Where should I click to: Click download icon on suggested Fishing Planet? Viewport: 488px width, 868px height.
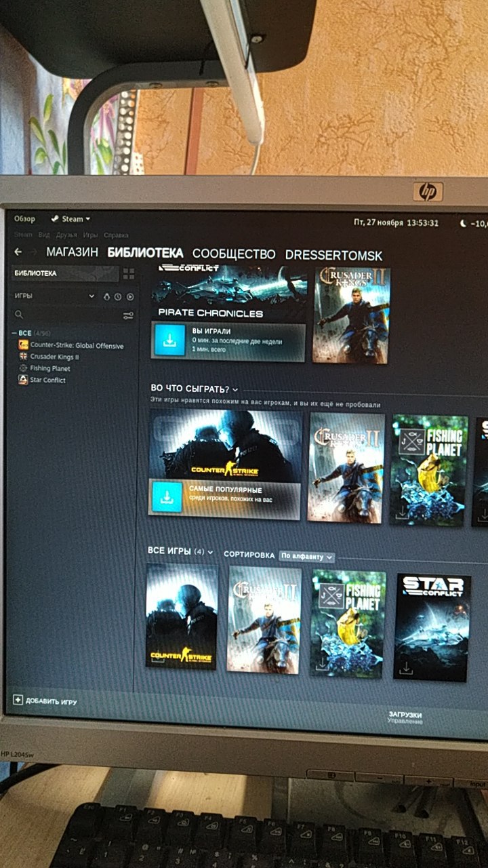click(x=402, y=514)
